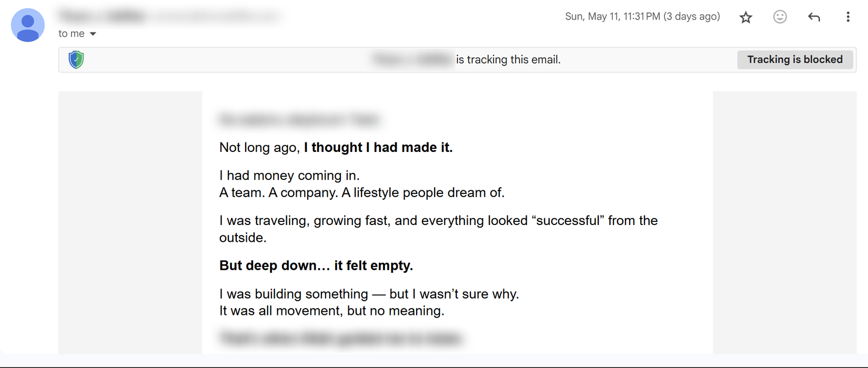The height and width of the screenshot is (368, 868).
Task: Click the tracking protection shield icon
Action: (76, 59)
